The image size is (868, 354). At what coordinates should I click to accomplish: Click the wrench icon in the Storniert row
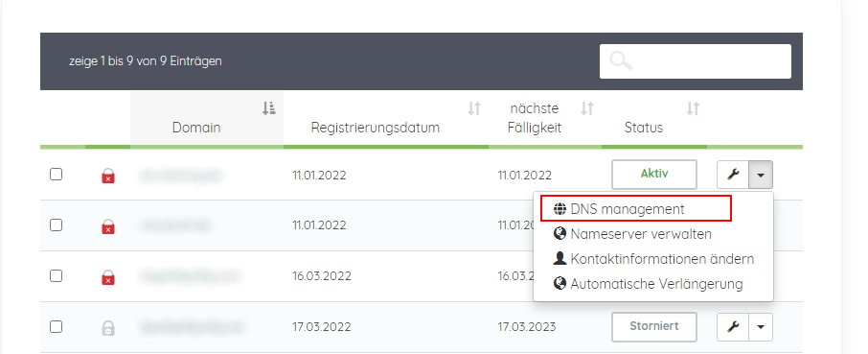(x=733, y=327)
